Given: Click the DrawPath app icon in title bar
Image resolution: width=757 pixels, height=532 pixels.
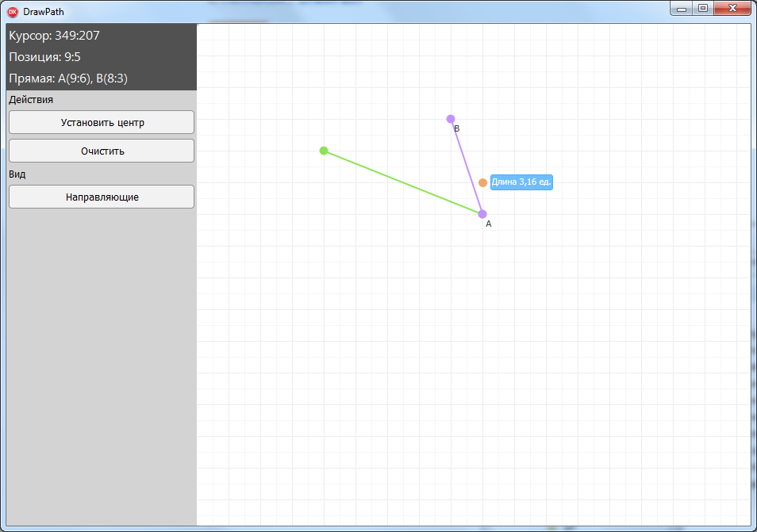Looking at the screenshot, I should [x=13, y=12].
